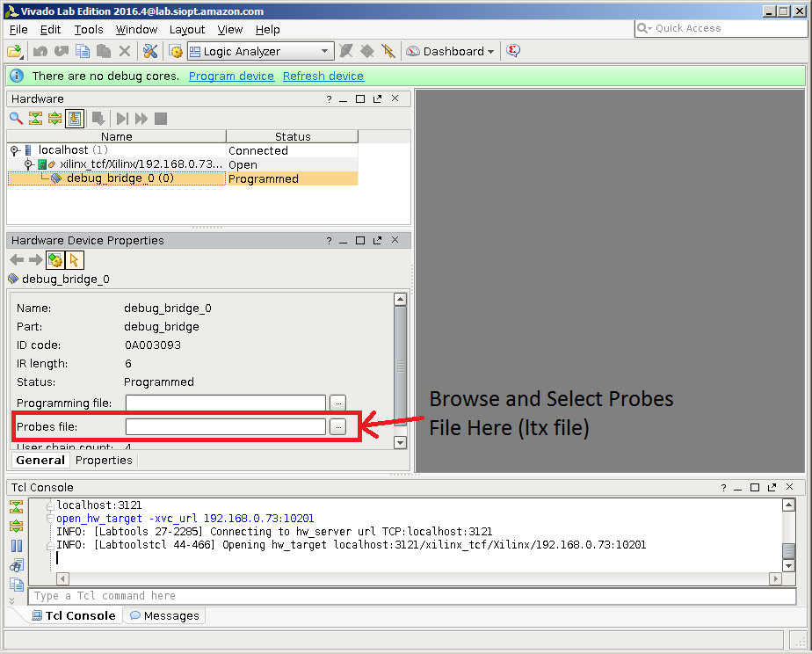Click into the Probes file input field
Screen dimensions: 812x654
point(226,427)
